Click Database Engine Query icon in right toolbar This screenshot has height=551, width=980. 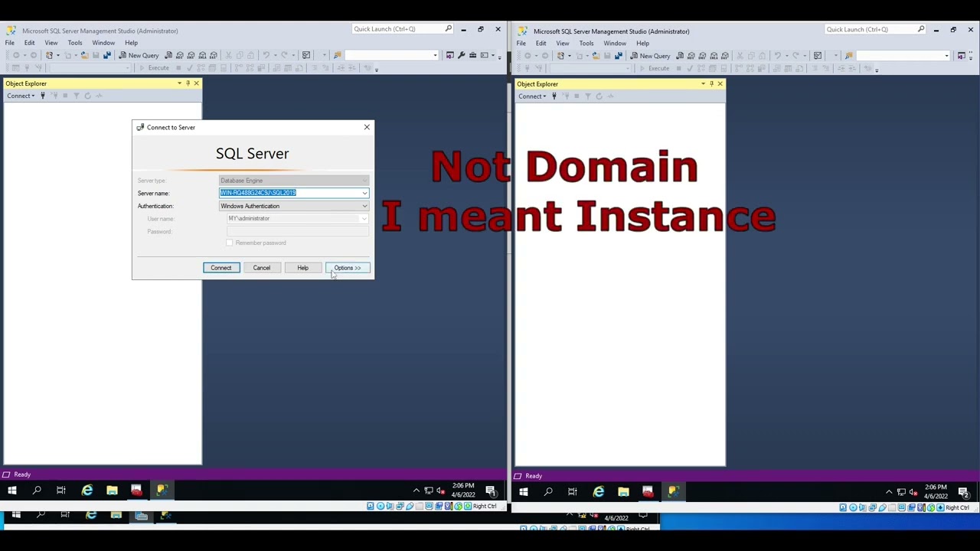(680, 56)
